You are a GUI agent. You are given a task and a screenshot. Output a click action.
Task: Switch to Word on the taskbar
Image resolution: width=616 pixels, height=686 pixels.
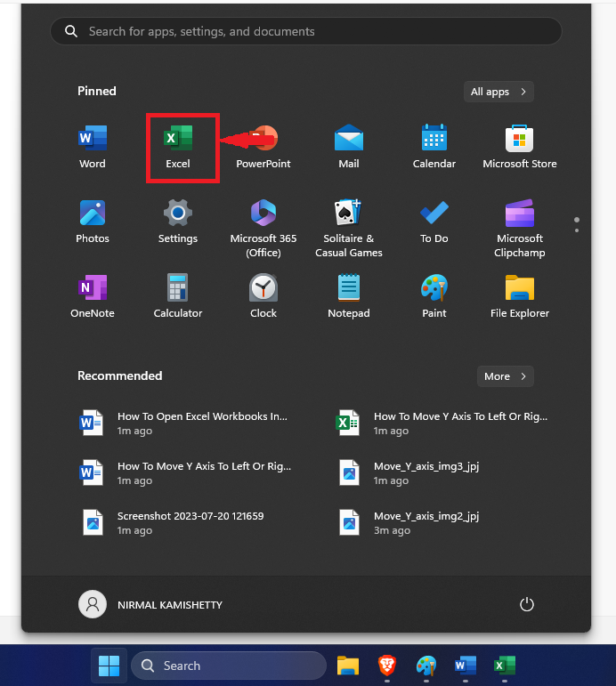(466, 666)
